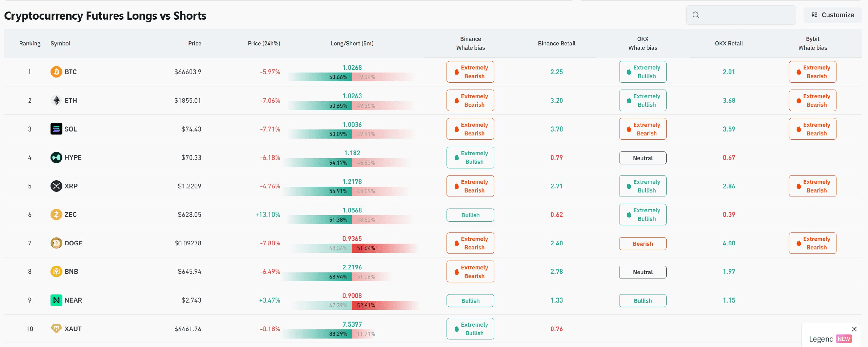Click the magnifier icon in search box
Viewport: 868px width, 347px height.
(696, 15)
